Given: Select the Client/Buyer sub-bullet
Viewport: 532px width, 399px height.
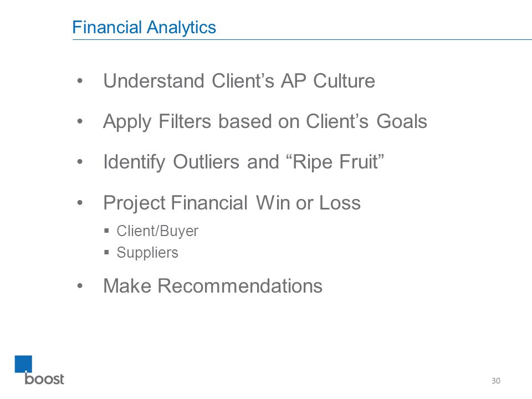Looking at the screenshot, I should point(157,231).
